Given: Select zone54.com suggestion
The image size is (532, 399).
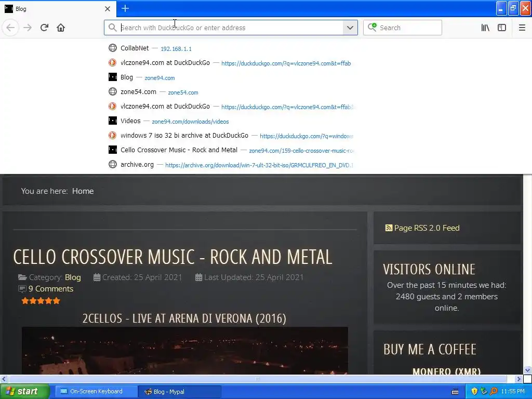Looking at the screenshot, I should point(231,92).
